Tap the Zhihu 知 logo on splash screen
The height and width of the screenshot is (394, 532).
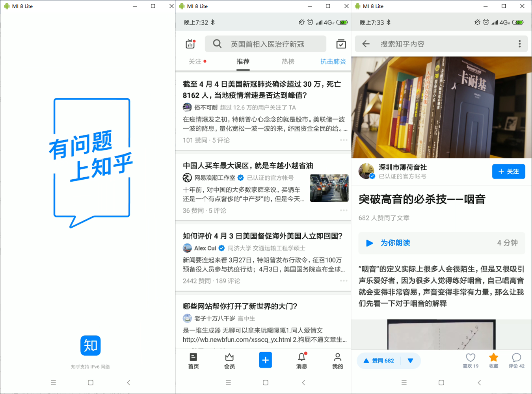click(90, 346)
